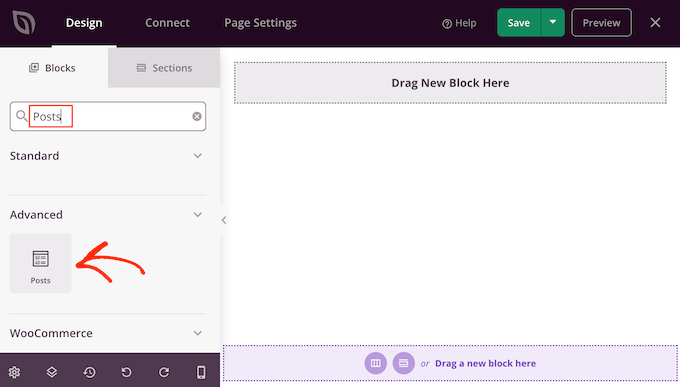The image size is (680, 387).
Task: Toggle mobile preview icon
Action: coord(201,372)
